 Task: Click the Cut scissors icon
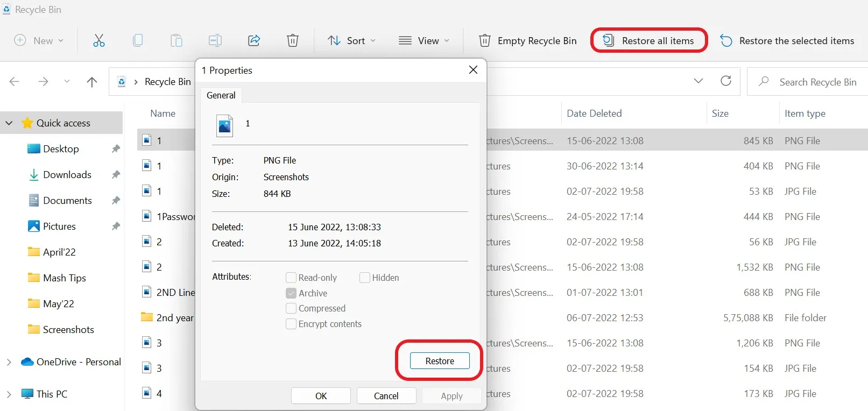pyautogui.click(x=99, y=40)
